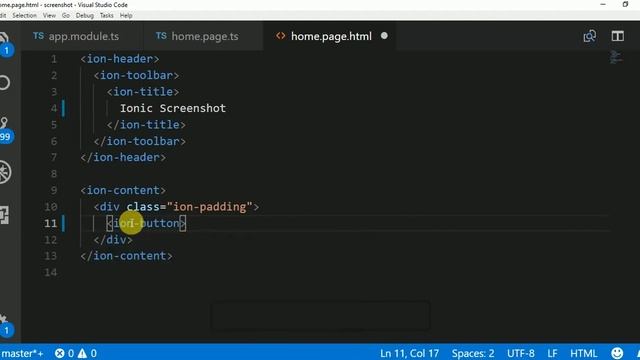640x360 pixels.
Task: Click the Open Changes icon in editor toolbar
Action: 589,36
